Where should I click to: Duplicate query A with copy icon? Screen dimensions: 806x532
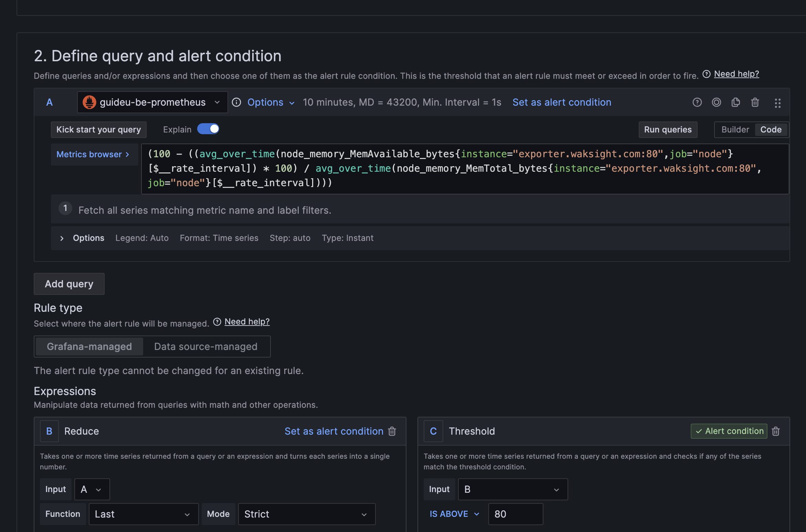pyautogui.click(x=735, y=102)
